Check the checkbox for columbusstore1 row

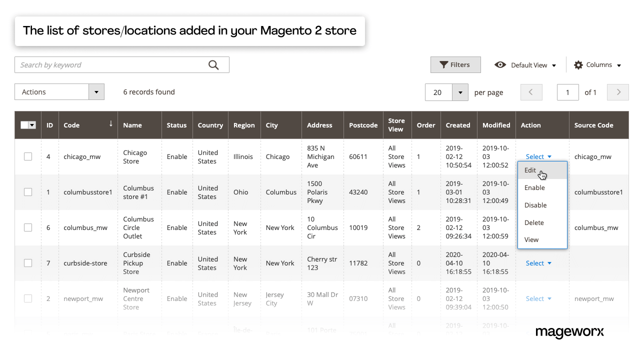coord(28,192)
